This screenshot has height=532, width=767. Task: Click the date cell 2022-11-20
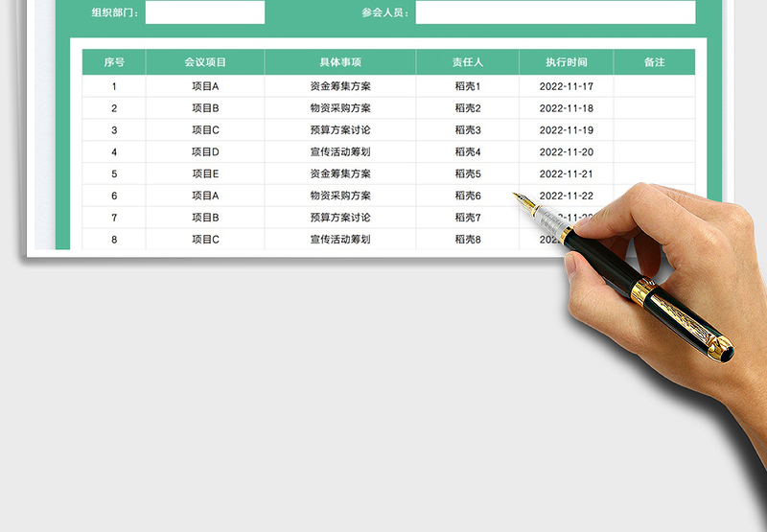567,151
